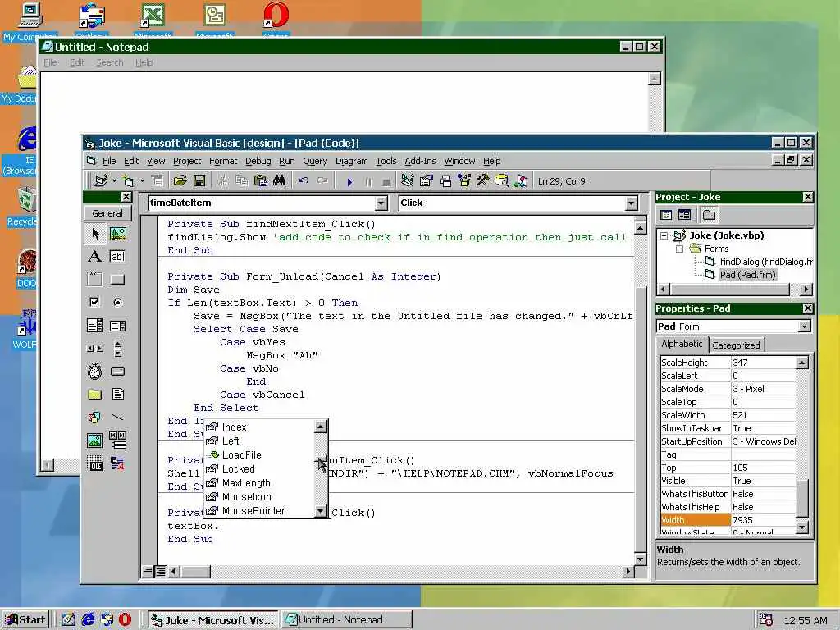
Task: Collapse the Forms folder node
Action: coord(679,249)
